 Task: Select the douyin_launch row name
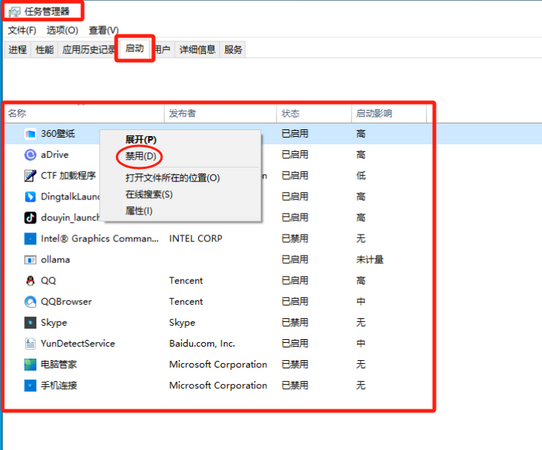70,218
